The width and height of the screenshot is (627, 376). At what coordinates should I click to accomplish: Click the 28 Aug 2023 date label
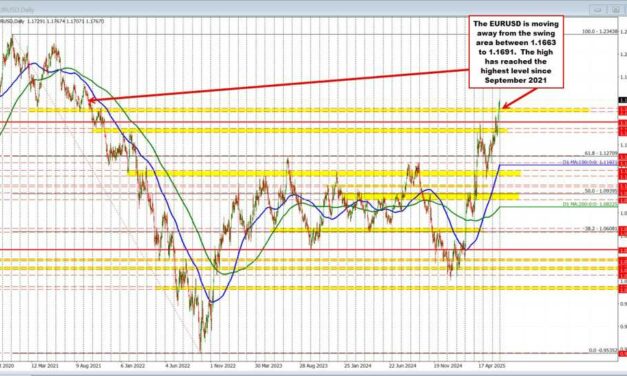(x=314, y=366)
